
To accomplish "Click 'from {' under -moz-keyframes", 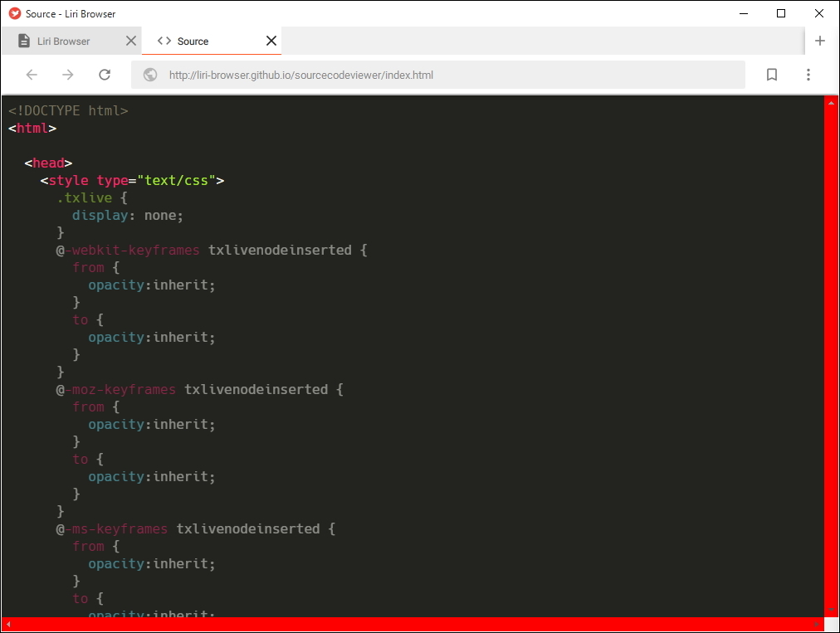I will point(96,407).
